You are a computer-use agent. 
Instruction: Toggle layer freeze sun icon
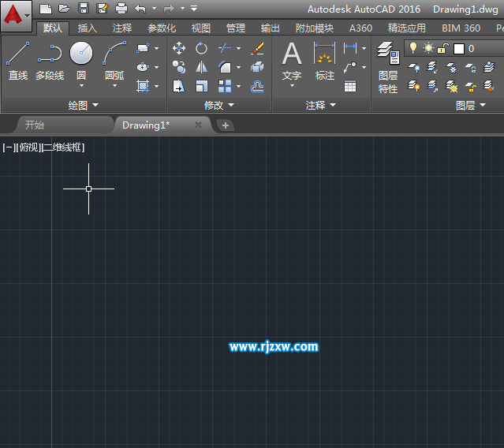pyautogui.click(x=428, y=48)
